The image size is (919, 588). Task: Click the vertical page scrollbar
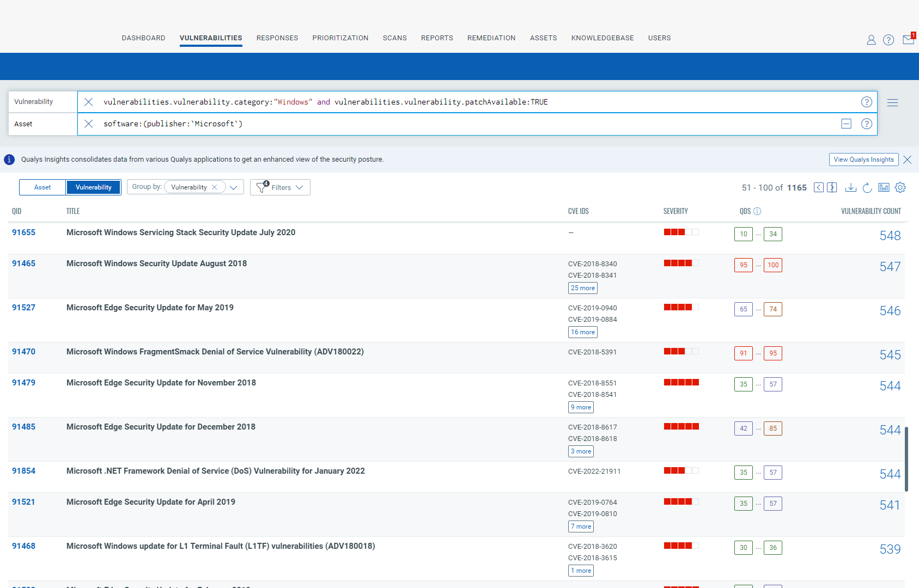(x=906, y=459)
